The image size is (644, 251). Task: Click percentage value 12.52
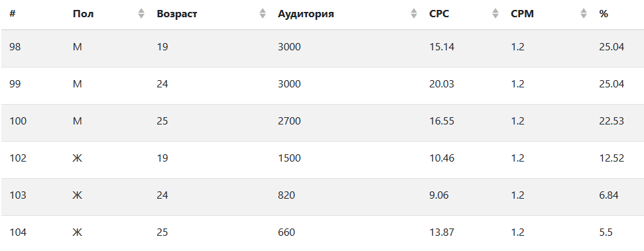tap(612, 158)
